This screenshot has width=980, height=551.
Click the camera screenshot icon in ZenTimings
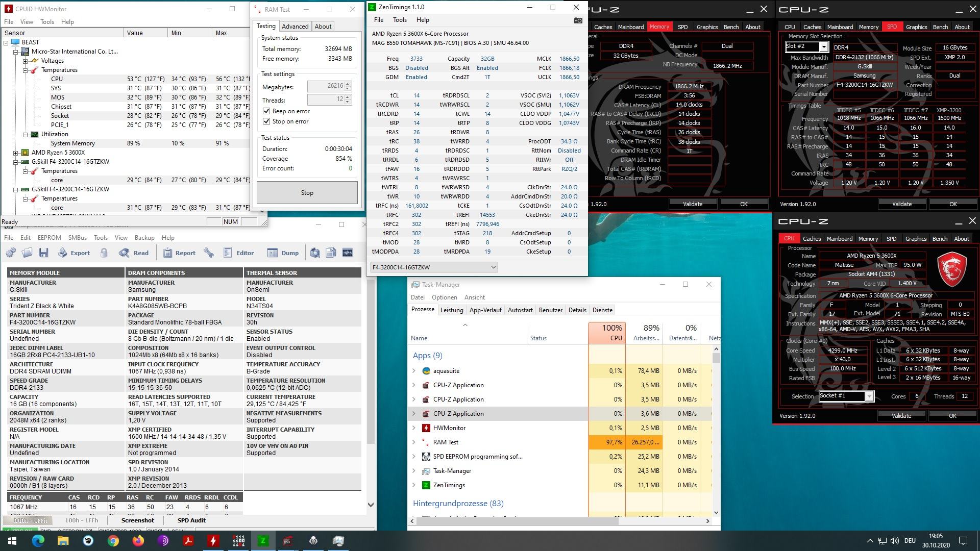[578, 20]
